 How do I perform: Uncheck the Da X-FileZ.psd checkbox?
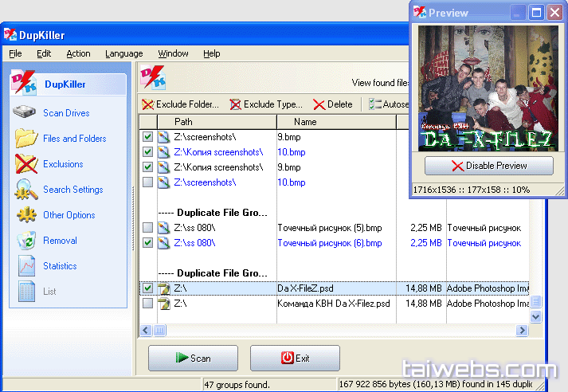point(147,288)
